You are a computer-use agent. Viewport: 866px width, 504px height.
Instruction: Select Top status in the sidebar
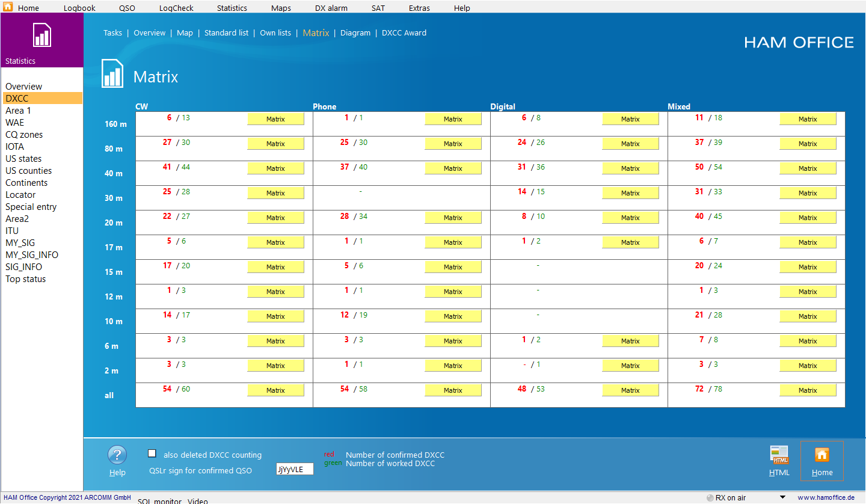[26, 279]
